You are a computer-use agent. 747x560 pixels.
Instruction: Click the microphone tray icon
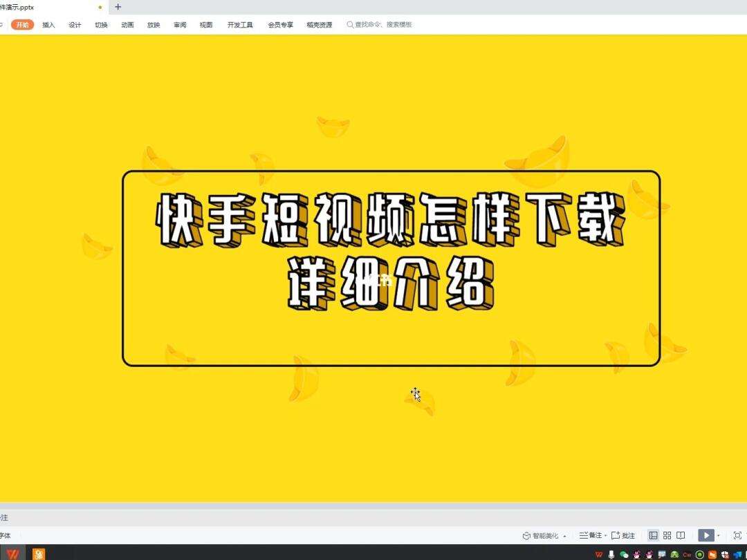point(611,554)
